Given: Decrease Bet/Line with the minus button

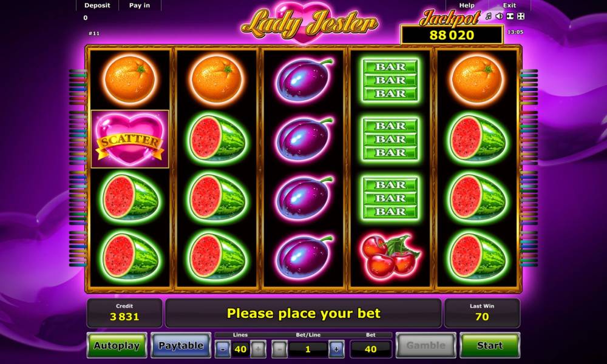Looking at the screenshot, I should (x=279, y=349).
